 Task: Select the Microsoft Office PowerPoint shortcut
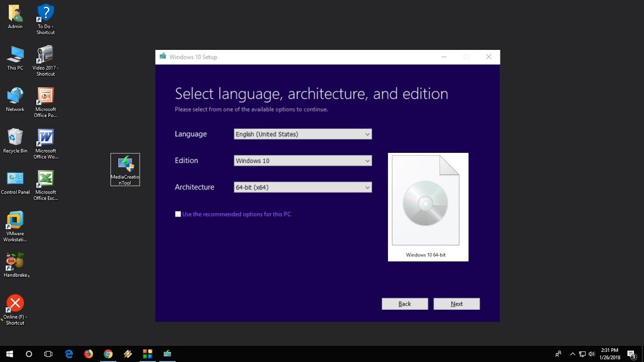pyautogui.click(x=46, y=103)
